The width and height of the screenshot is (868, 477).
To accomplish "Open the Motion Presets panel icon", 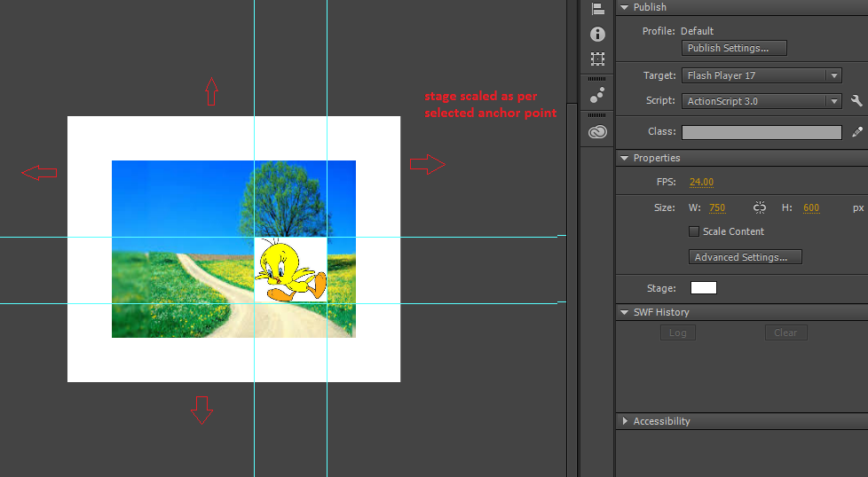I will click(x=596, y=96).
